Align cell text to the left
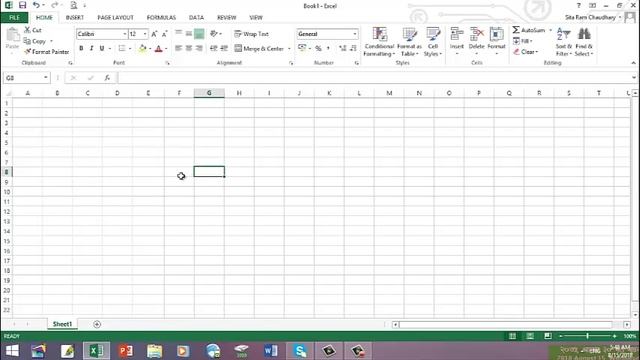Screen dimensions: 640x360 coord(178,48)
